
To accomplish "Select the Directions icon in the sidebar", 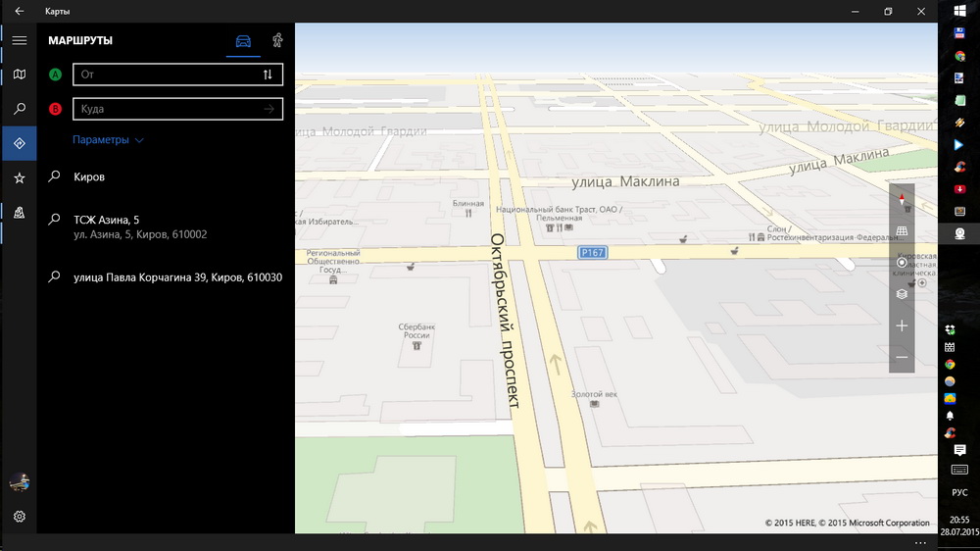I will click(20, 143).
